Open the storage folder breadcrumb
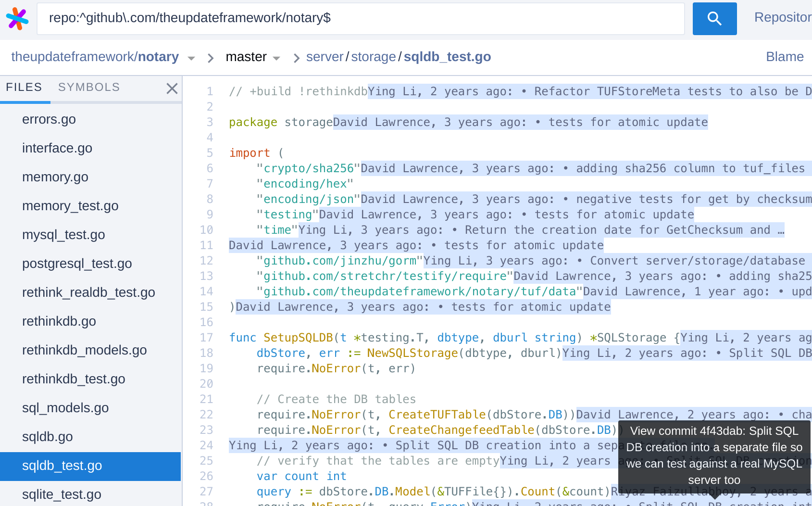Viewport: 812px width, 506px height. click(374, 57)
